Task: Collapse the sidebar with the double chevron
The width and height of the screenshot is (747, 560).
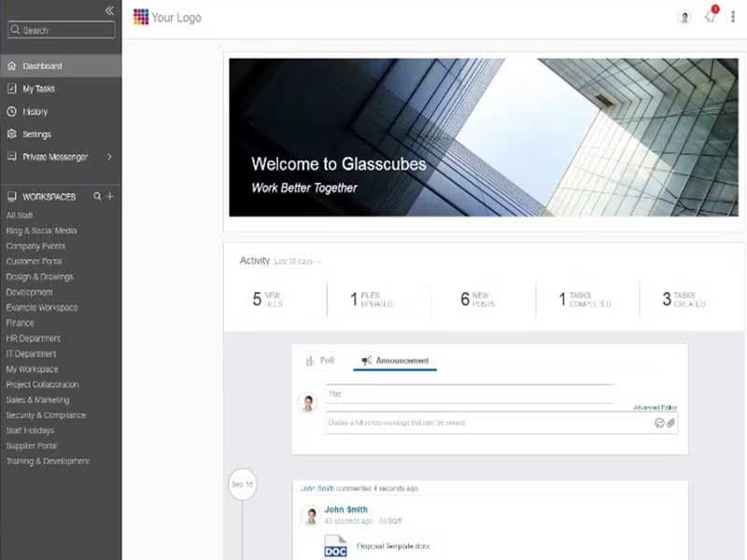Action: [109, 10]
